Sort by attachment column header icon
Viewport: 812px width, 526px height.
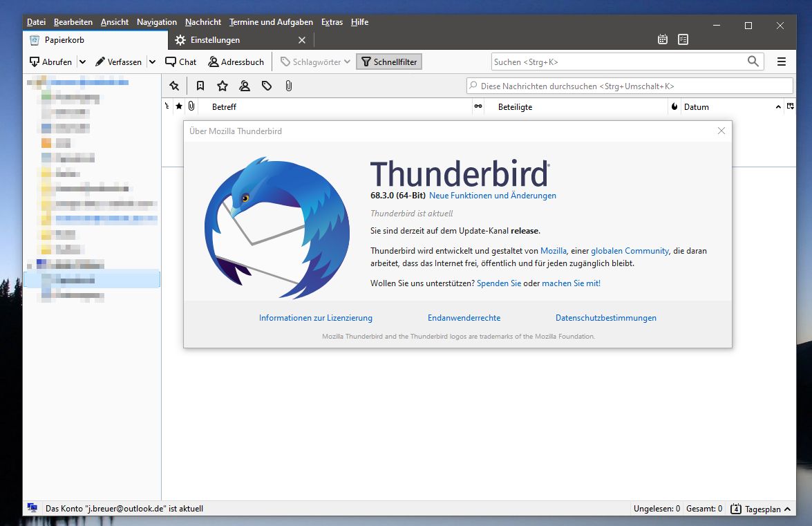(191, 106)
